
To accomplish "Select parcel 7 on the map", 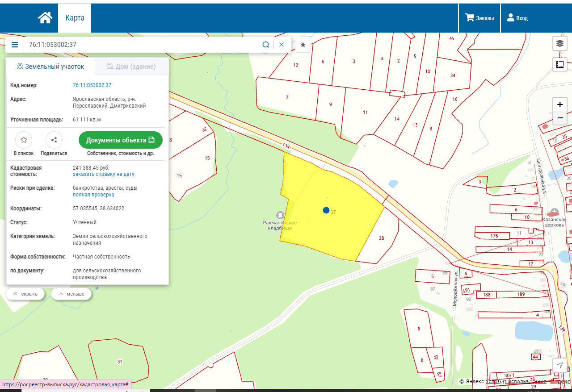I will click(x=287, y=97).
